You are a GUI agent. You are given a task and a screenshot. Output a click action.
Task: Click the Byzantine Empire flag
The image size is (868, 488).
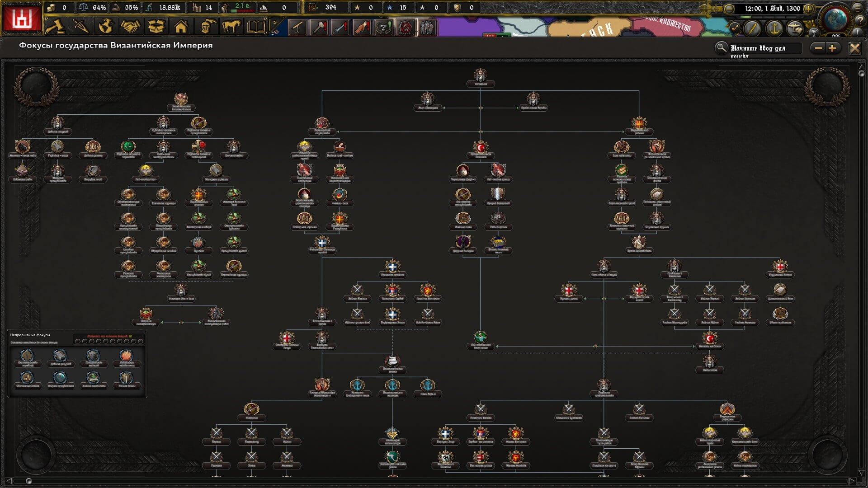pyautogui.click(x=22, y=19)
